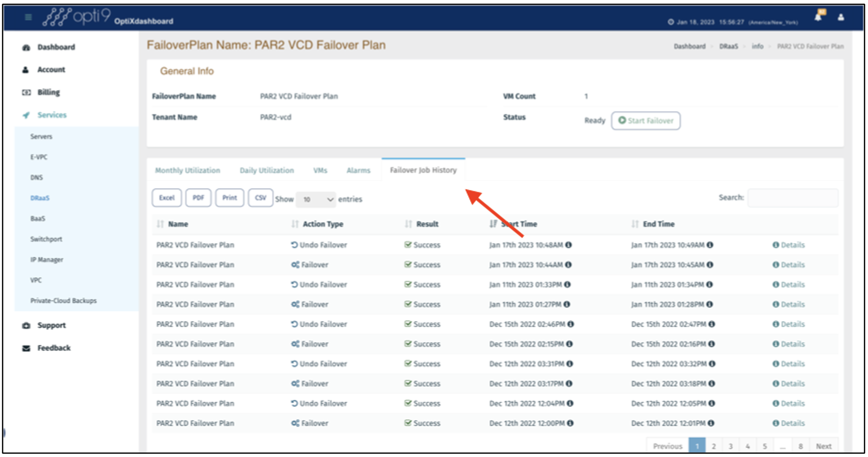Select the Failover Job History tab

coord(423,170)
